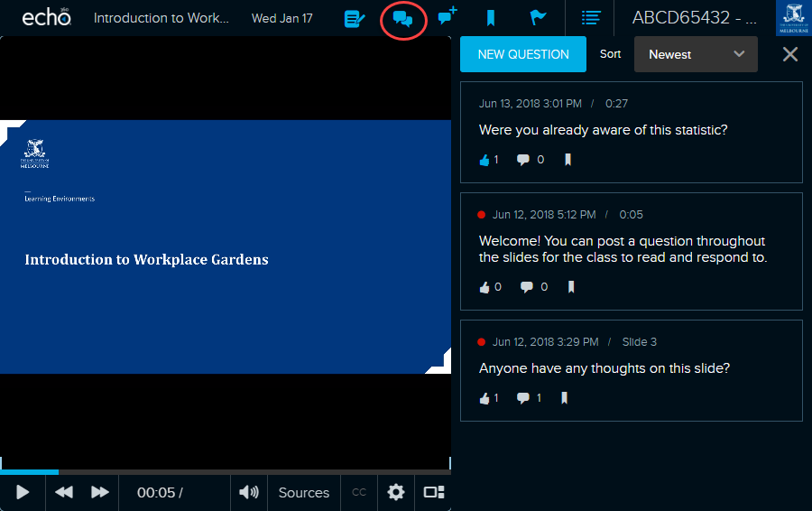Select the 'Anyone have any thoughts on this slide?' text
Screen dimensions: 812x511
604,368
